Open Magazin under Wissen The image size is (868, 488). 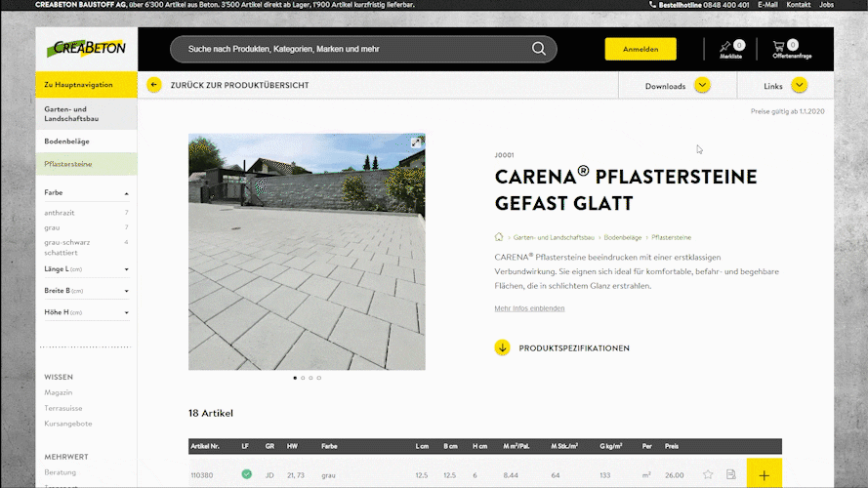pyautogui.click(x=59, y=392)
